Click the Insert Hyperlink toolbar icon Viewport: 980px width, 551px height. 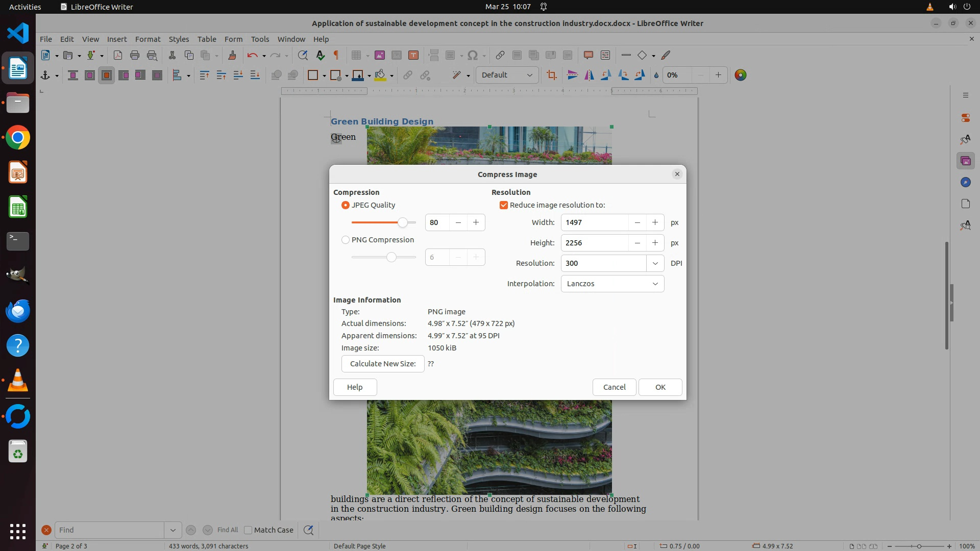500,55
